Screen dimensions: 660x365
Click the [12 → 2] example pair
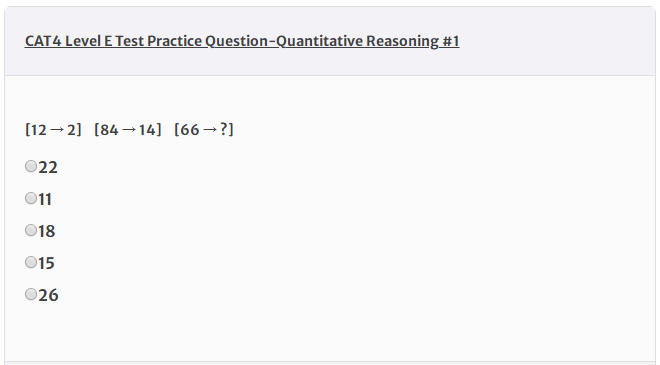click(53, 130)
